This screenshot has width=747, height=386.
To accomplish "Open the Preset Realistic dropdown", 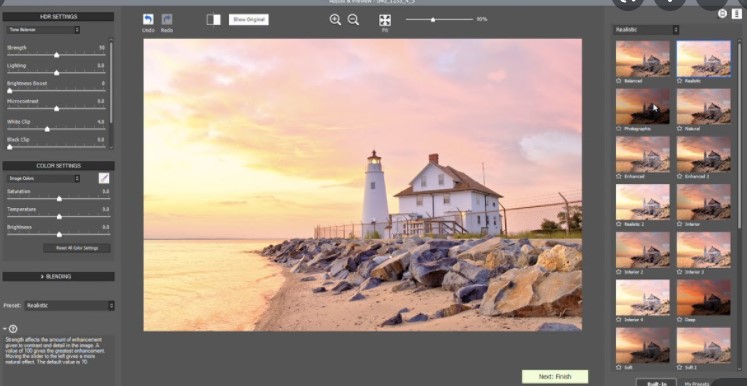I will tap(70, 305).
